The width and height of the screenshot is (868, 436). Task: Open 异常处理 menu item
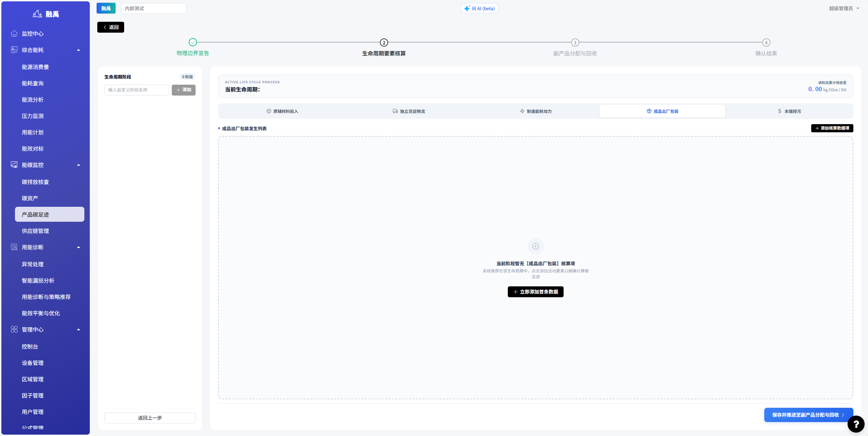tap(50, 264)
